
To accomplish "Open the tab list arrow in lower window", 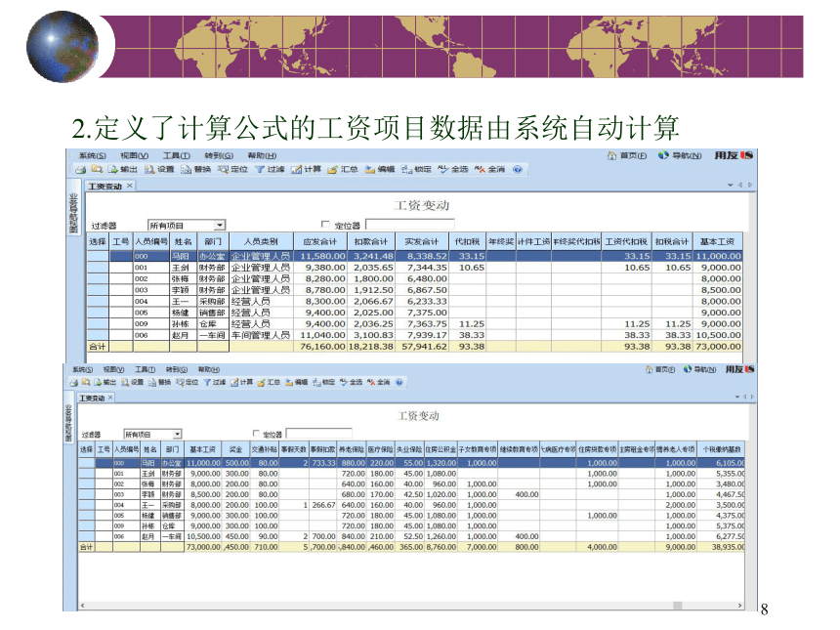I will (x=737, y=397).
